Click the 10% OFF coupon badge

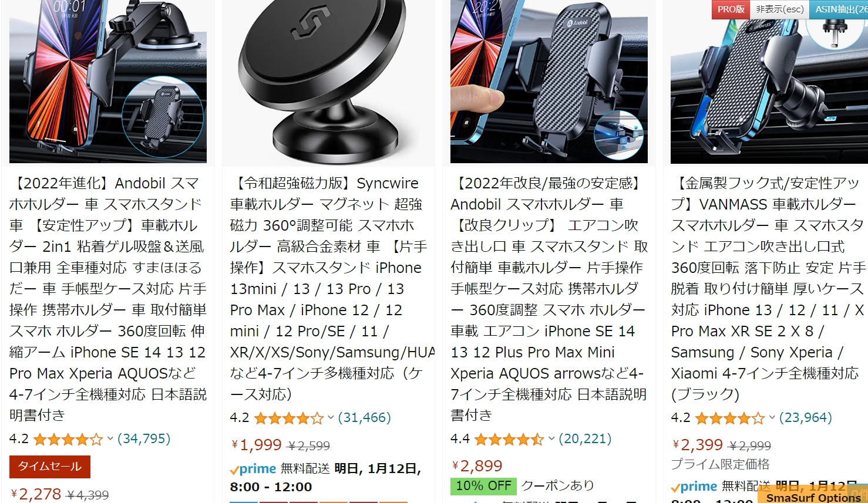click(483, 486)
